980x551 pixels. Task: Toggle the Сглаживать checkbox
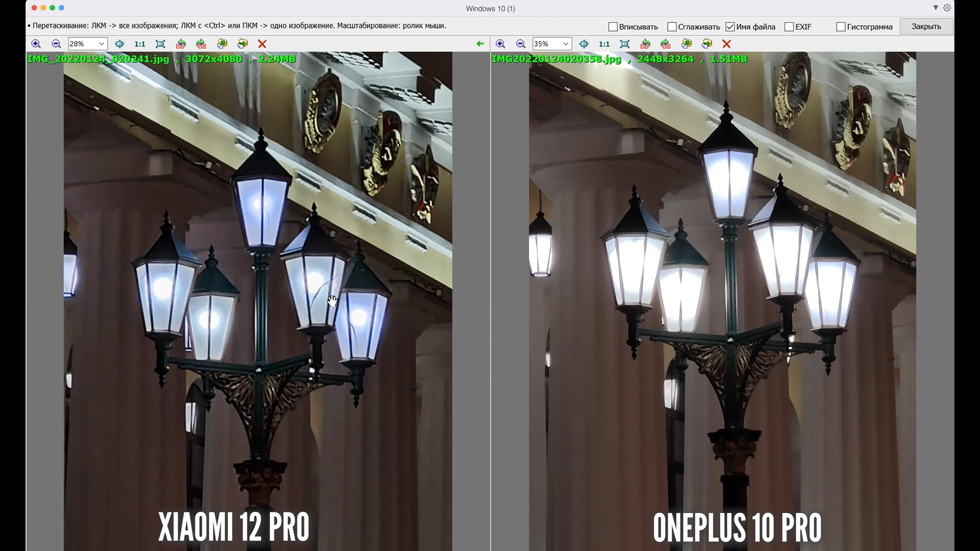[672, 27]
